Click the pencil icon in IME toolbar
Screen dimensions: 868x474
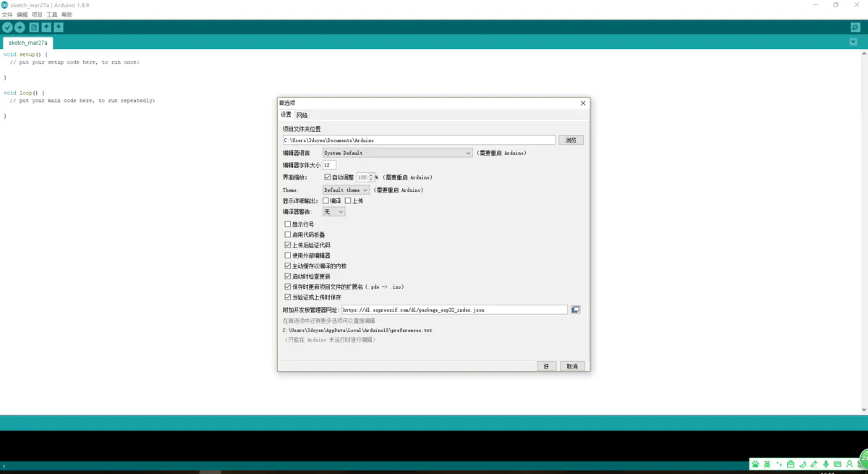pyautogui.click(x=814, y=464)
